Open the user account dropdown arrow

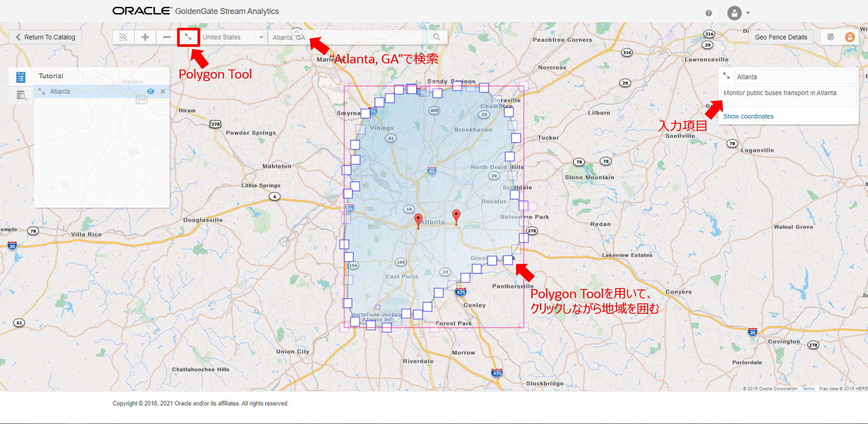748,13
